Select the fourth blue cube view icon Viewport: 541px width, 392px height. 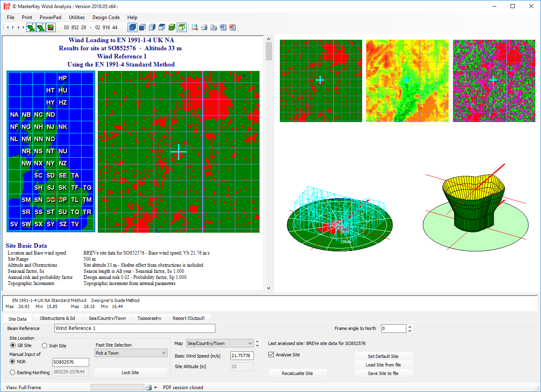coord(162,27)
